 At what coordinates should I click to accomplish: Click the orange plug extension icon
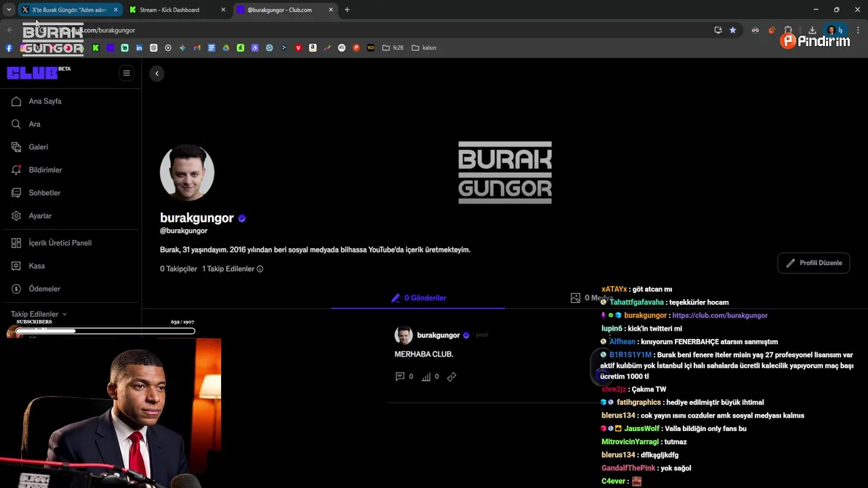pyautogui.click(x=772, y=30)
